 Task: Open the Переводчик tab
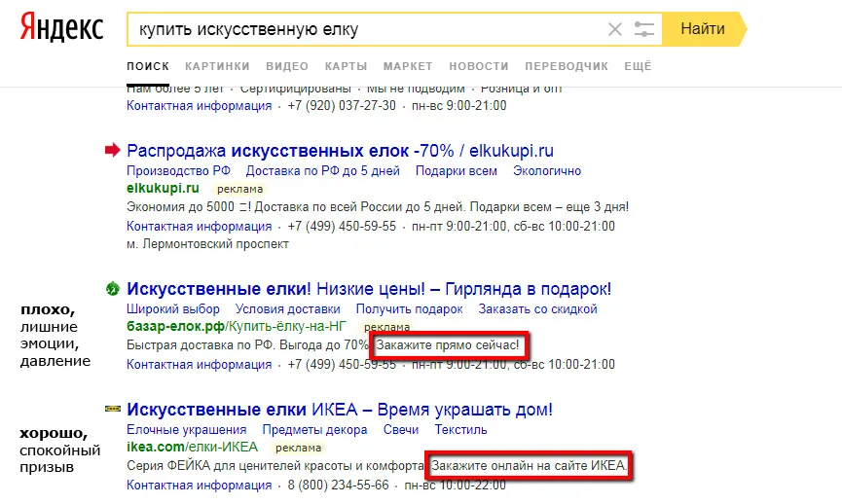567,66
